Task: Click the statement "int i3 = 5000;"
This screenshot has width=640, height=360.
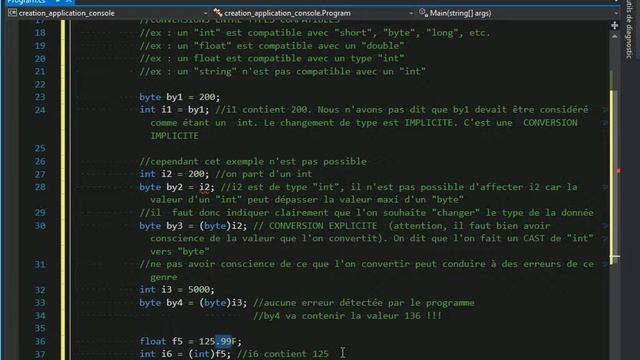Action: 177,290
